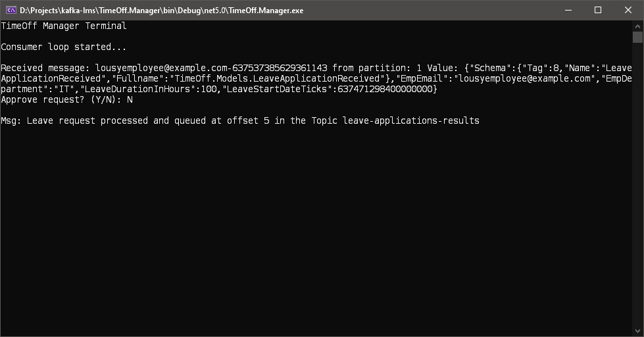Minimize the TimeOff.Manager console window
Image resolution: width=644 pixels, height=337 pixels.
click(568, 10)
